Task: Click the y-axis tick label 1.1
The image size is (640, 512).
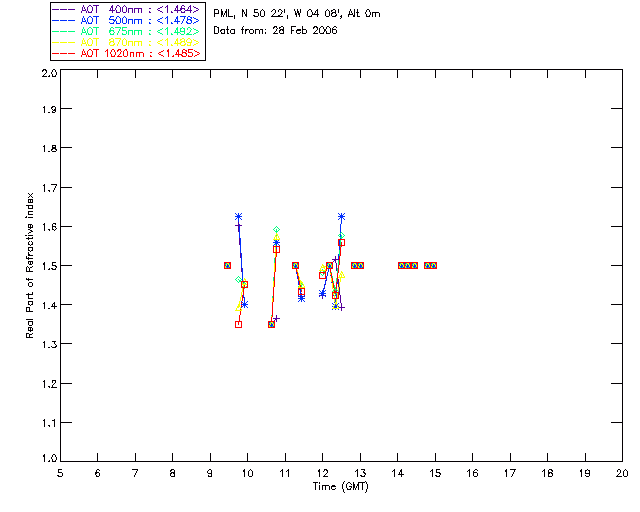Action: pyautogui.click(x=49, y=423)
